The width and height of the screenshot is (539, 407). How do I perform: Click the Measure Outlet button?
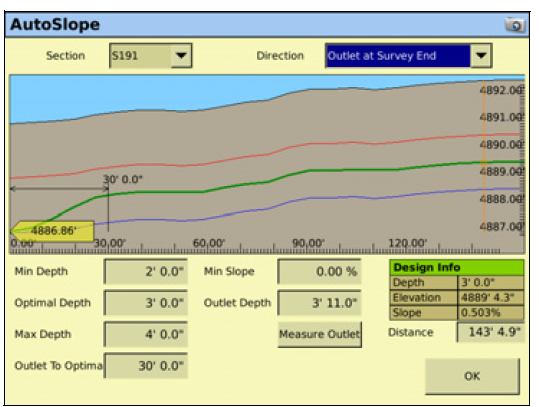coord(320,334)
